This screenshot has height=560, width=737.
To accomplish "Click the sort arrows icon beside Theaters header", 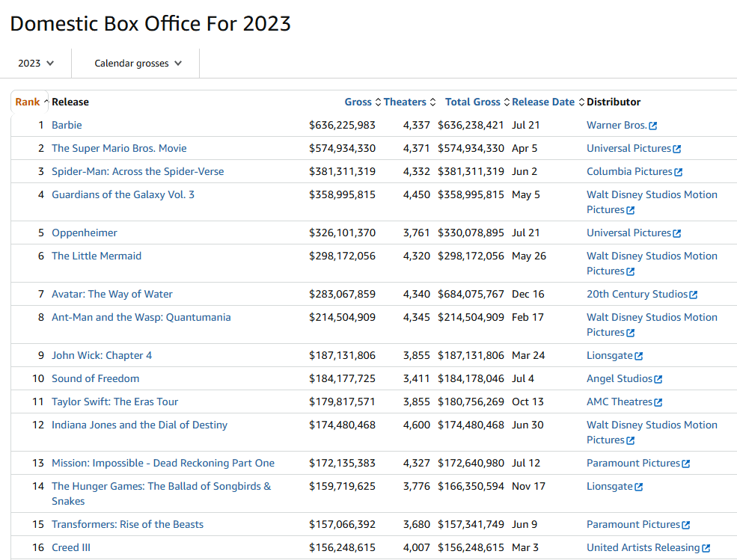I will tap(432, 102).
